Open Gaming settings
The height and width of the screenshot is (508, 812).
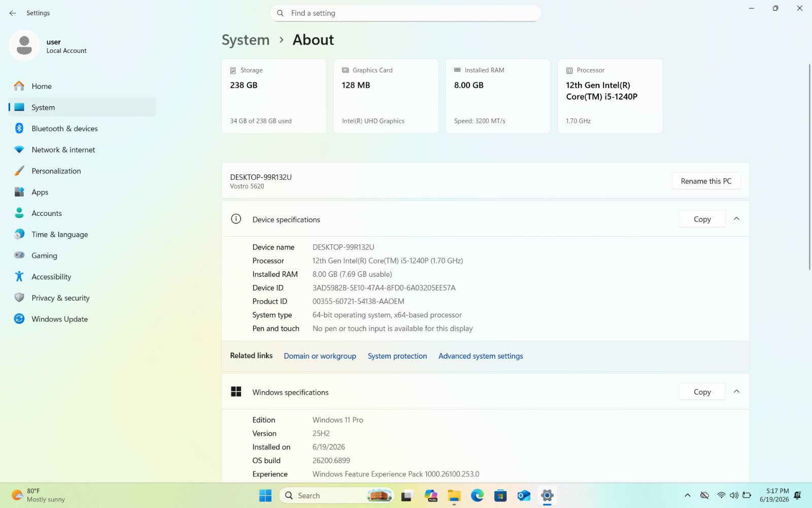(82, 256)
